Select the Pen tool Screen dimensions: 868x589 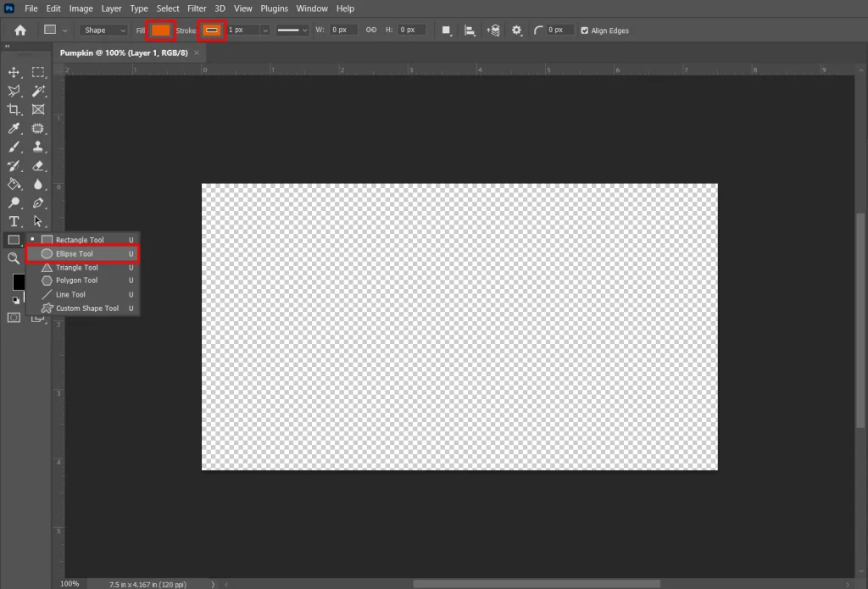(37, 203)
